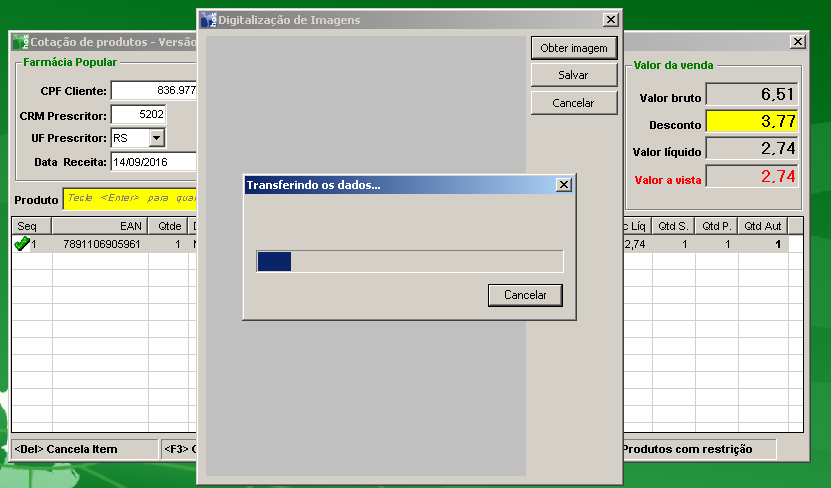Image resolution: width=831 pixels, height=488 pixels.
Task: Click the transfer progress bar
Action: (410, 261)
